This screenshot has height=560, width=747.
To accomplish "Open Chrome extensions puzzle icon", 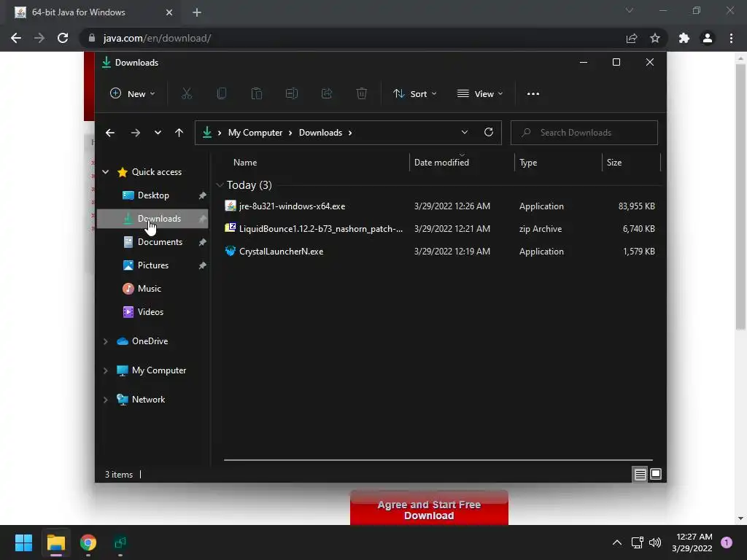I will [x=684, y=38].
